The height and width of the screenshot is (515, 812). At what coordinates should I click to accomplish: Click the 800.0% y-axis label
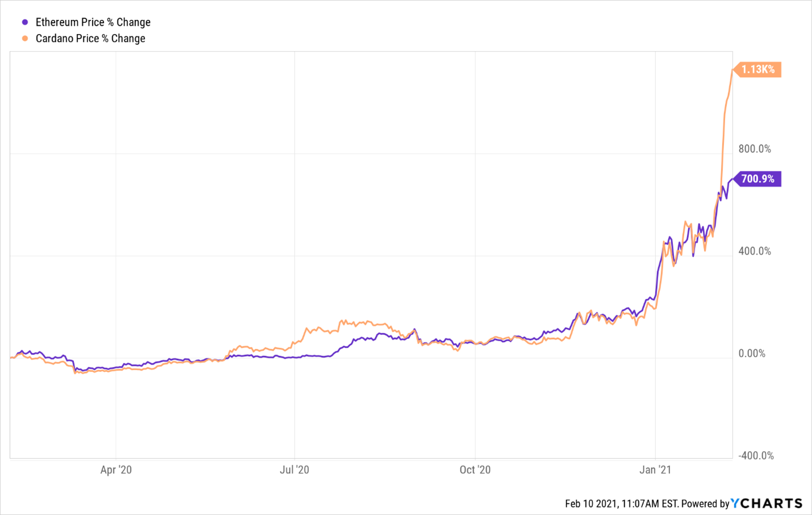(x=755, y=149)
